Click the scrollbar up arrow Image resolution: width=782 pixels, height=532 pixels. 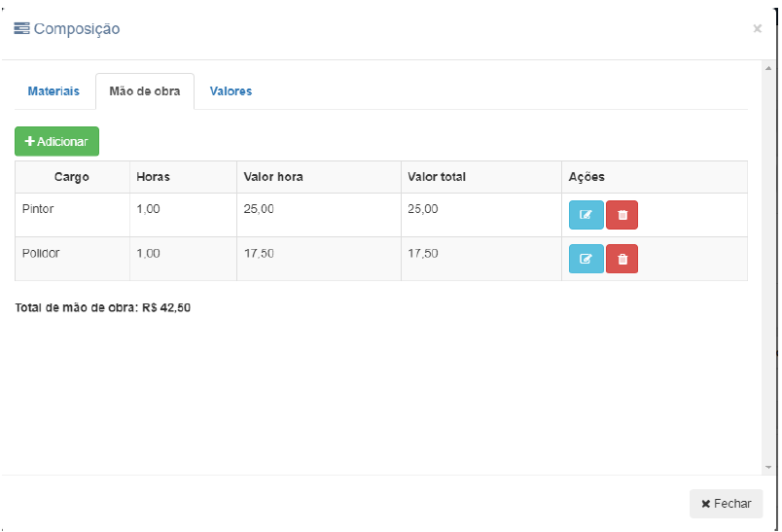point(768,68)
